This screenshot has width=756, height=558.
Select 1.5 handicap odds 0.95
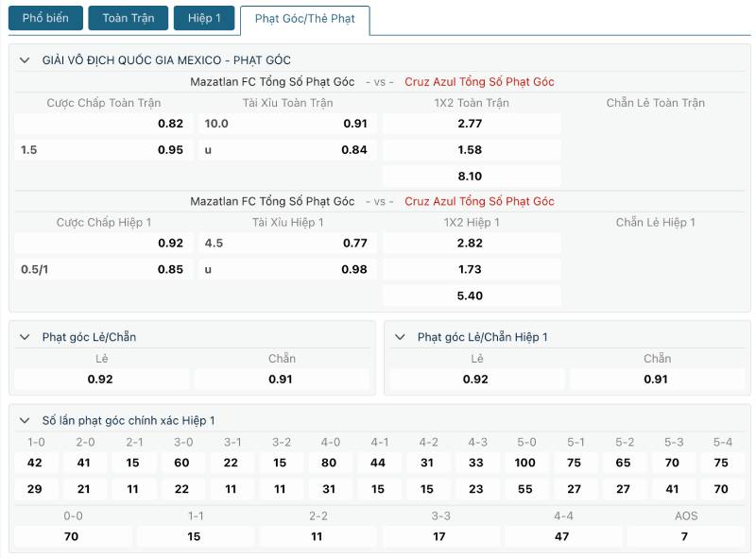tap(104, 150)
